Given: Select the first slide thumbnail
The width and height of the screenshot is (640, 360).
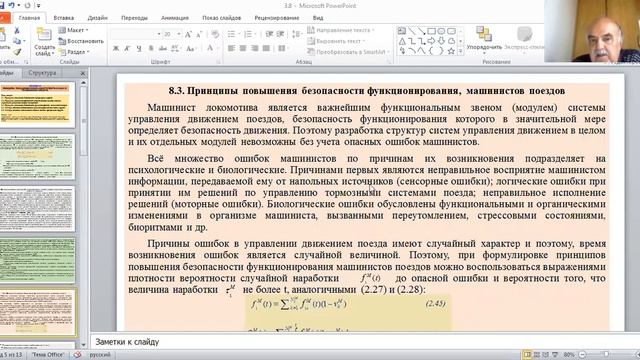Looking at the screenshot, I should click(38, 104).
